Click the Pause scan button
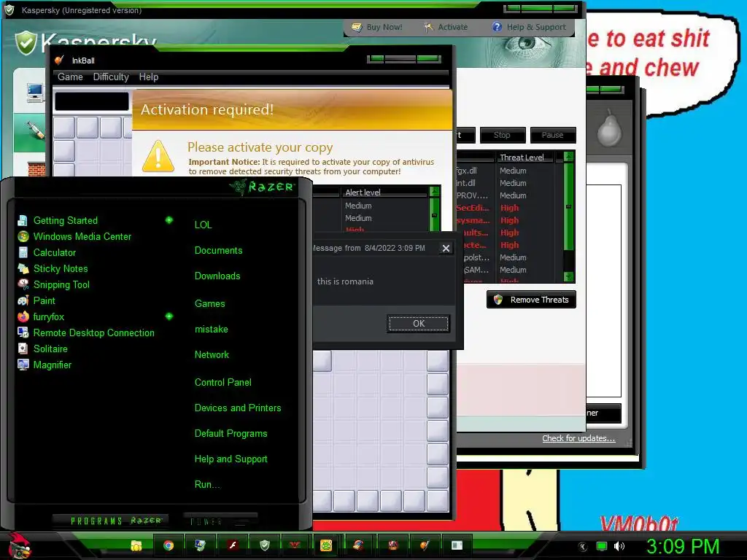Image resolution: width=747 pixels, height=560 pixels. [x=553, y=135]
